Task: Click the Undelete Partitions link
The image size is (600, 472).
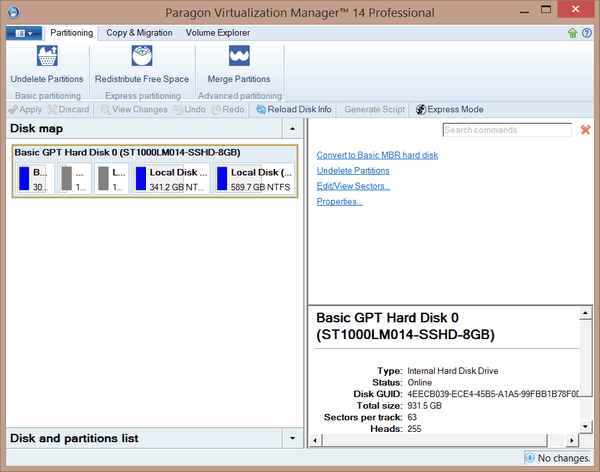Action: point(353,171)
